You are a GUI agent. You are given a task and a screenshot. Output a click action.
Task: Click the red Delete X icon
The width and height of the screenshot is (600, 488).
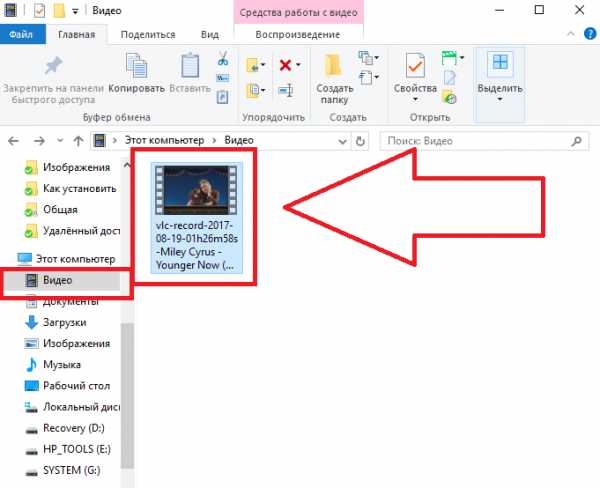coord(285,65)
